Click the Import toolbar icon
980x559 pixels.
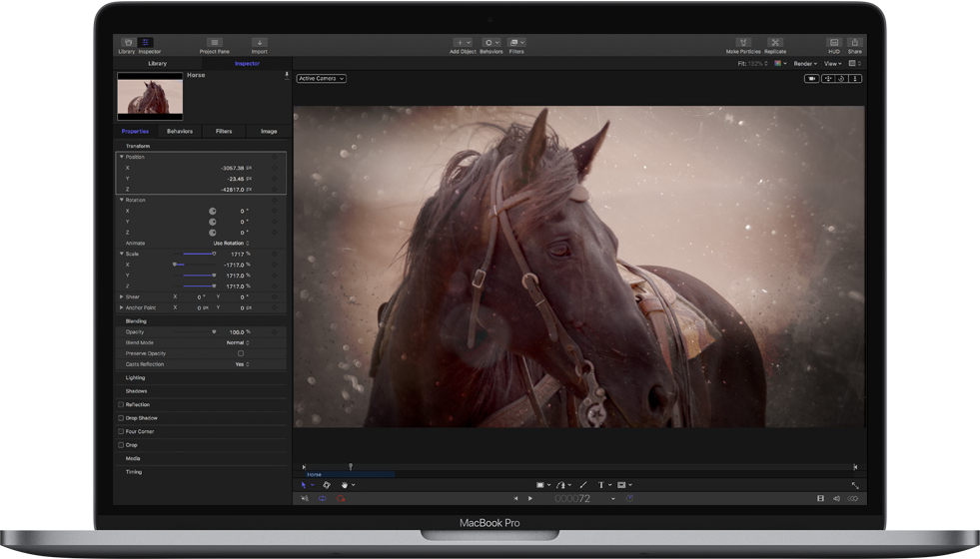tap(259, 43)
